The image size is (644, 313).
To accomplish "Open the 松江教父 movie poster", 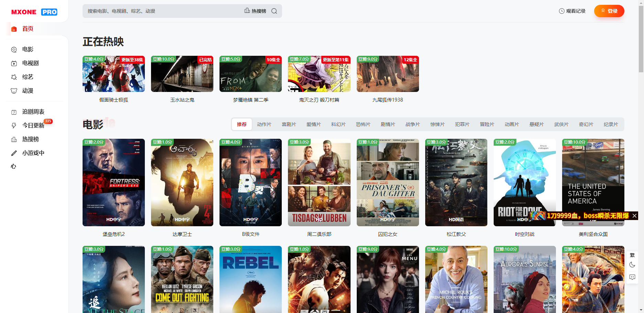I will (x=456, y=182).
